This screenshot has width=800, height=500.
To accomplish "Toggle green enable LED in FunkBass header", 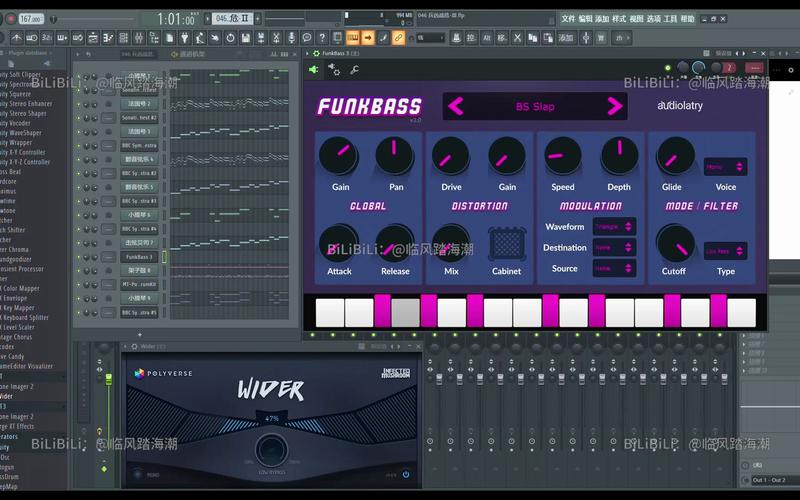I will [667, 68].
